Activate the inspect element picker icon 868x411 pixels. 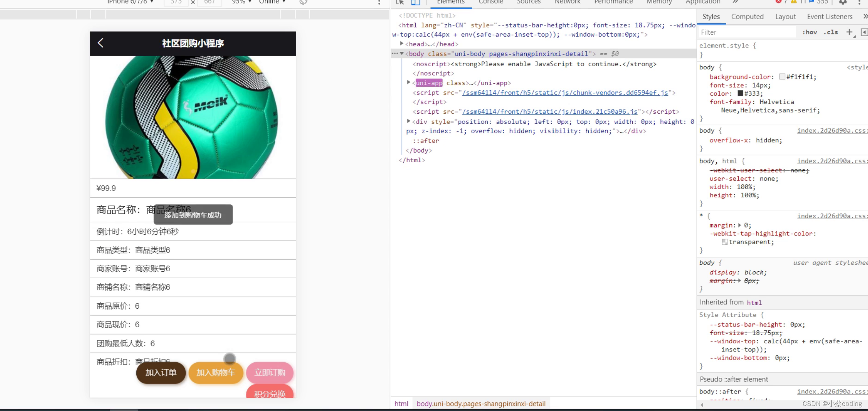[400, 2]
